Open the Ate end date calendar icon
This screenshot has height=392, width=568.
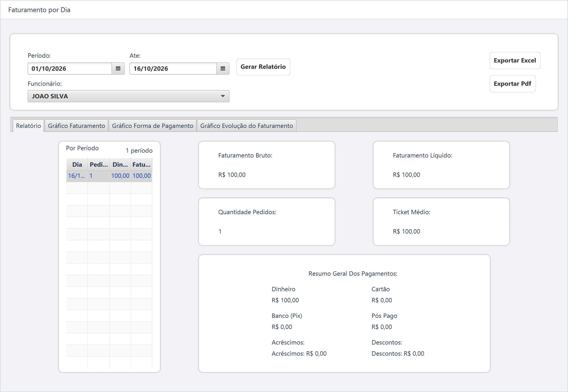tap(223, 69)
